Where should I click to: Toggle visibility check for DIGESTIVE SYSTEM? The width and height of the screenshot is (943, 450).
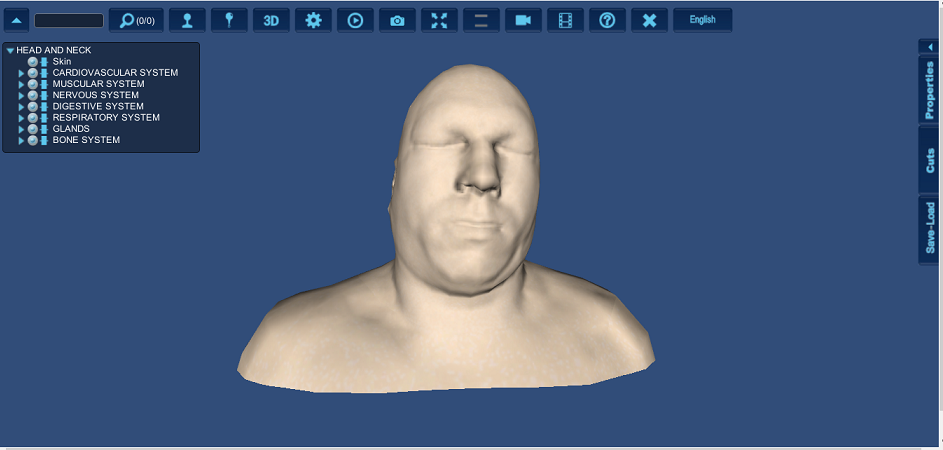32,106
